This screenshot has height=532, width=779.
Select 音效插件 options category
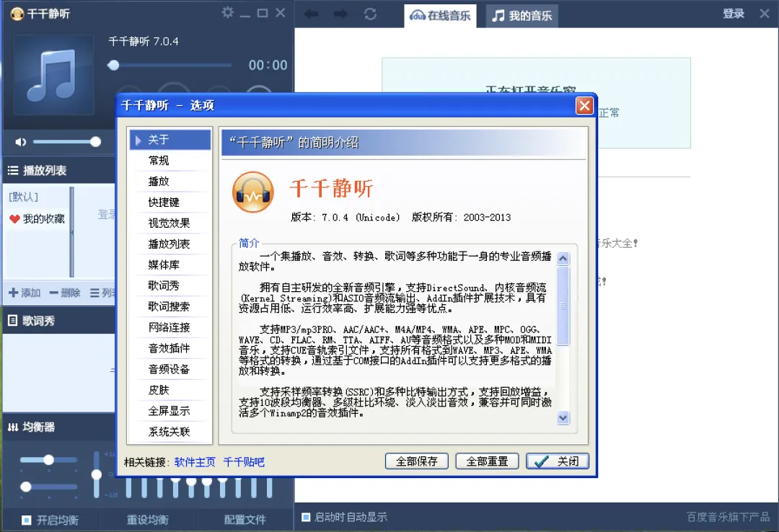coord(170,349)
